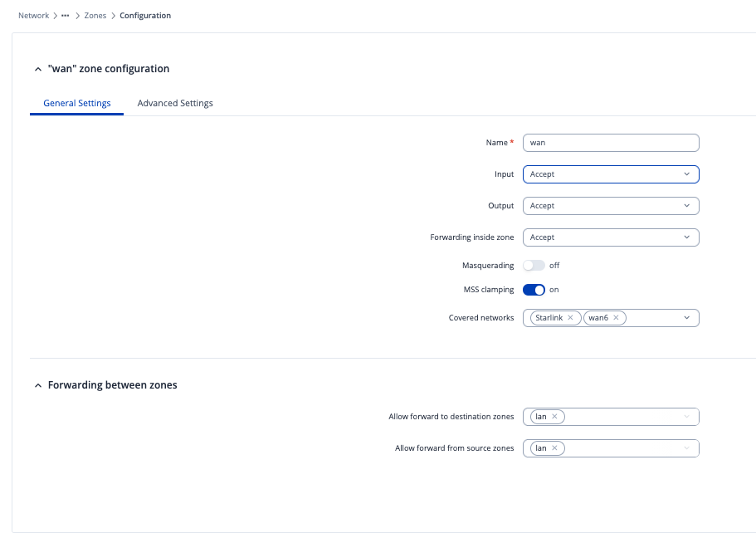
Task: Turn off MSS clamping
Action: click(534, 290)
